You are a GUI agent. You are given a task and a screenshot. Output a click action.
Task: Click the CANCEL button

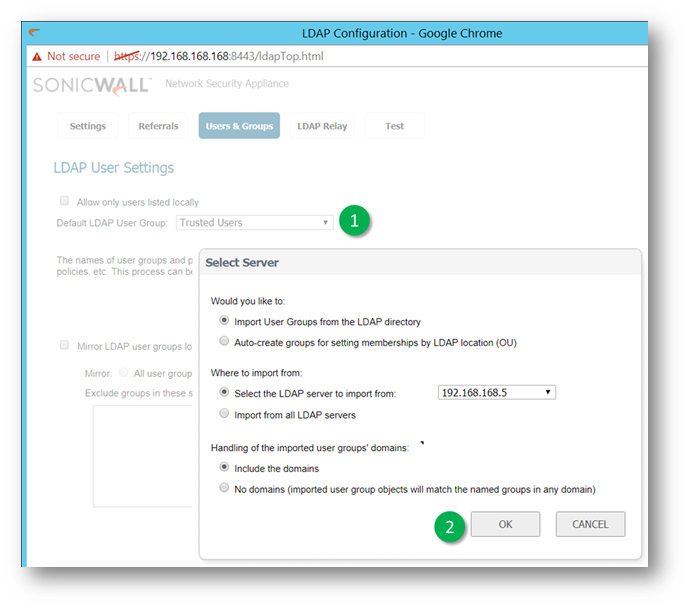tap(590, 525)
